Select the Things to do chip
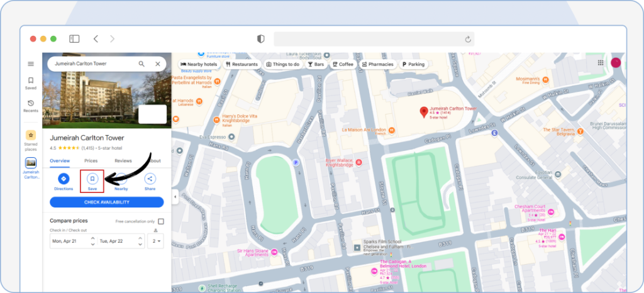This screenshot has height=293, width=644. click(x=282, y=64)
